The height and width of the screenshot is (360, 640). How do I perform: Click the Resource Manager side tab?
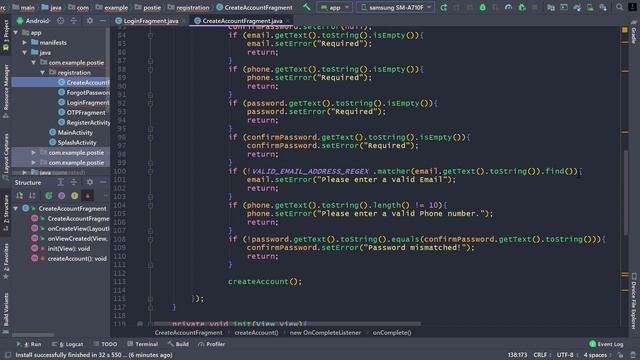pyautogui.click(x=6, y=91)
